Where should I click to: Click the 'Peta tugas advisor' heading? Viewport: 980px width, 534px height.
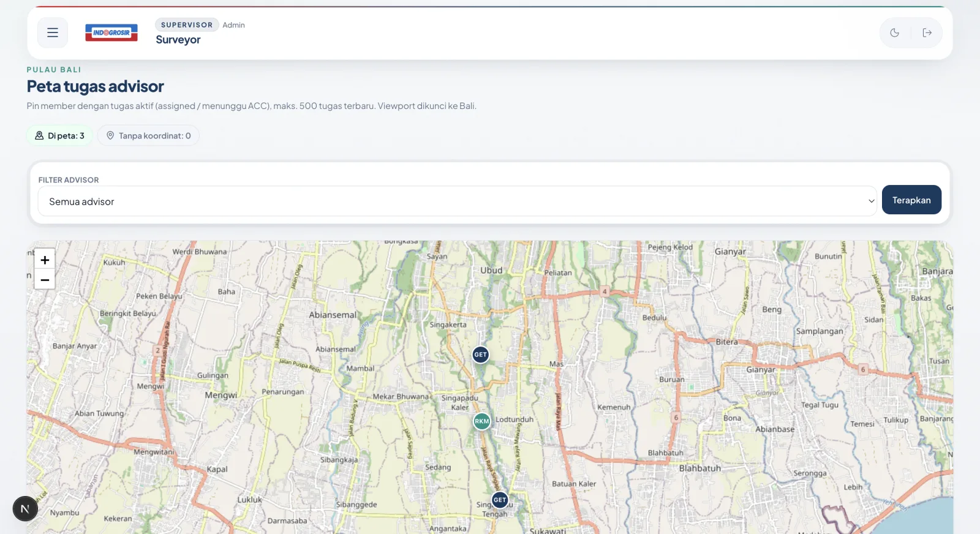(96, 86)
